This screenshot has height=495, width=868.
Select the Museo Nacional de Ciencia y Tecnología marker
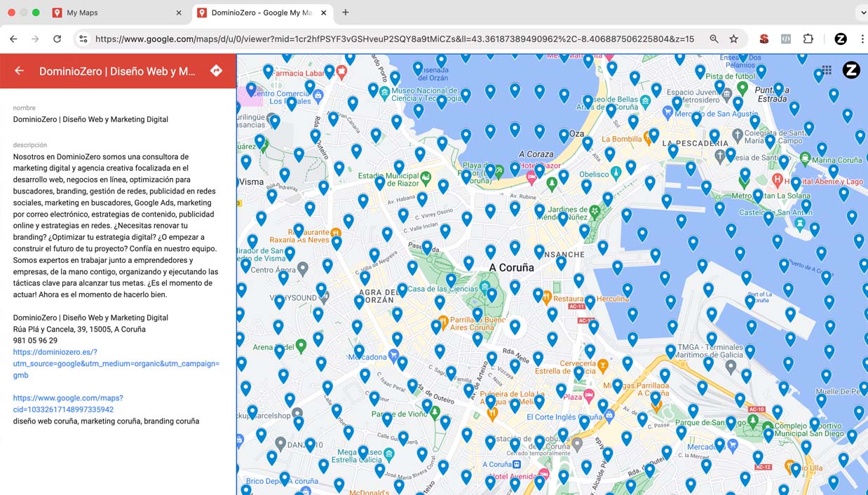pyautogui.click(x=384, y=92)
